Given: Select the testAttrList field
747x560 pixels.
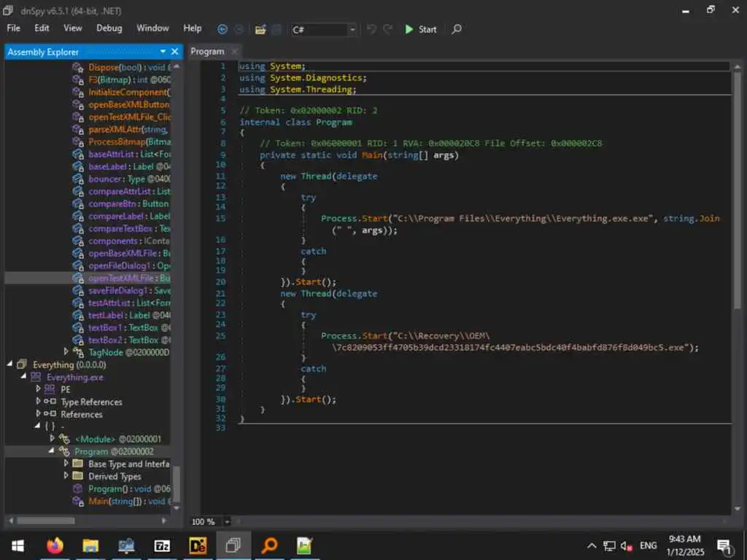Looking at the screenshot, I should 128,303.
